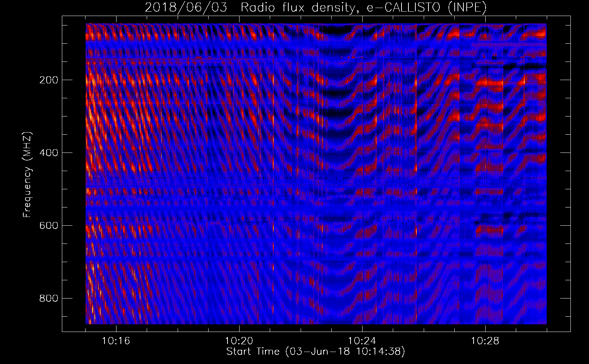Click the 400 frequency tick label

pos(49,153)
